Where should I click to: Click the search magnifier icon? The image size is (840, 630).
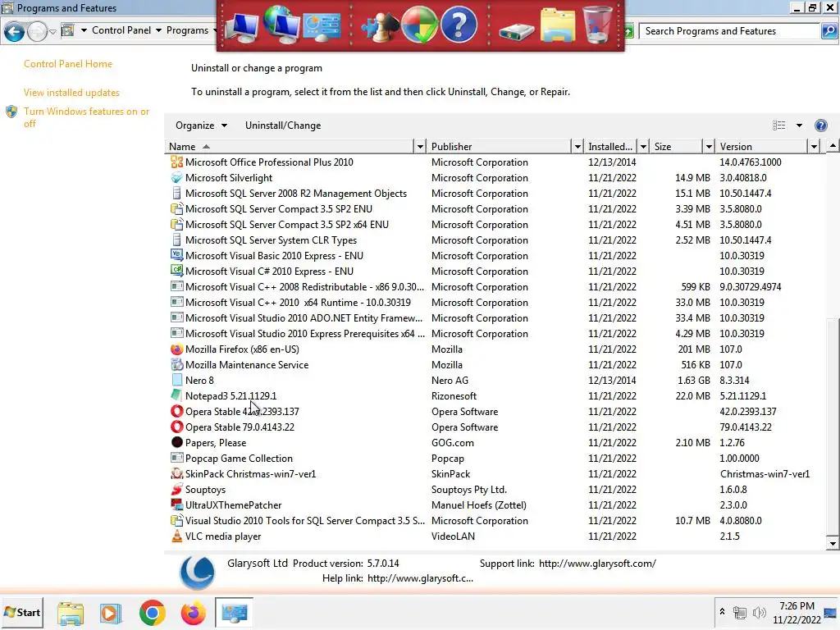click(829, 31)
